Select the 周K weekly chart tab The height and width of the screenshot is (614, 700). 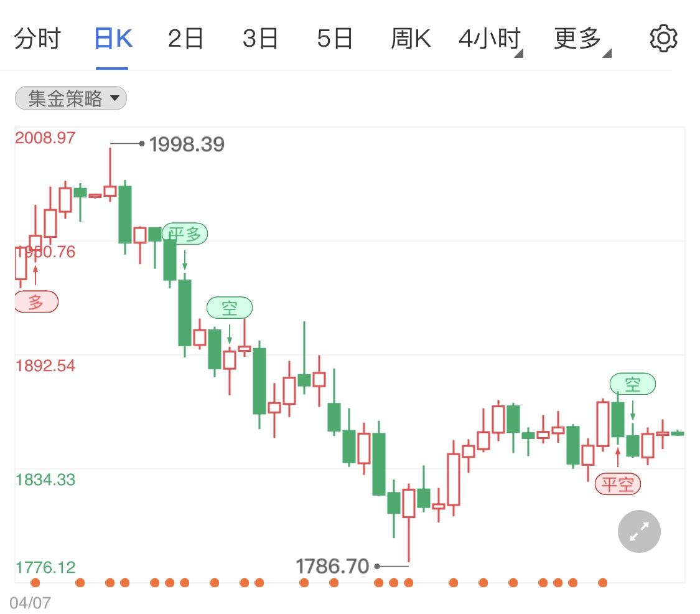point(411,39)
